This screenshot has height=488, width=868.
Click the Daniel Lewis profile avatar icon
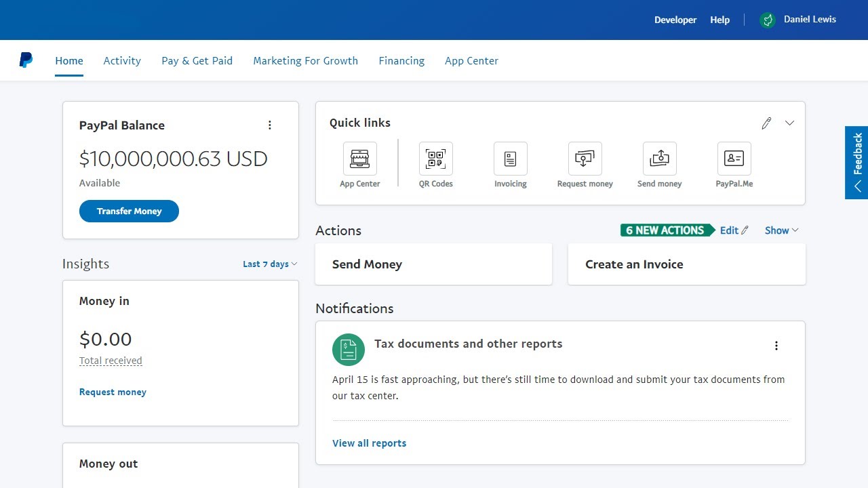[x=768, y=20]
